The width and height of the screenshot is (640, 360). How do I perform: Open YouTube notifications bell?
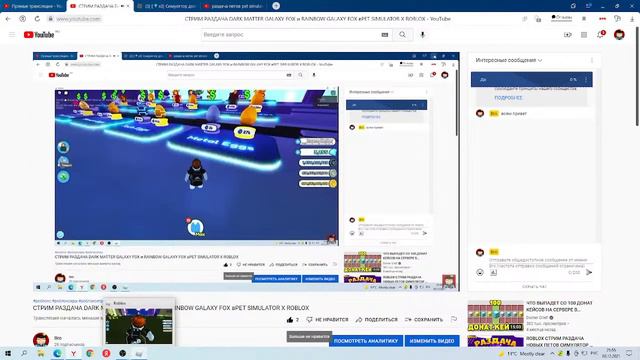pyautogui.click(x=600, y=35)
